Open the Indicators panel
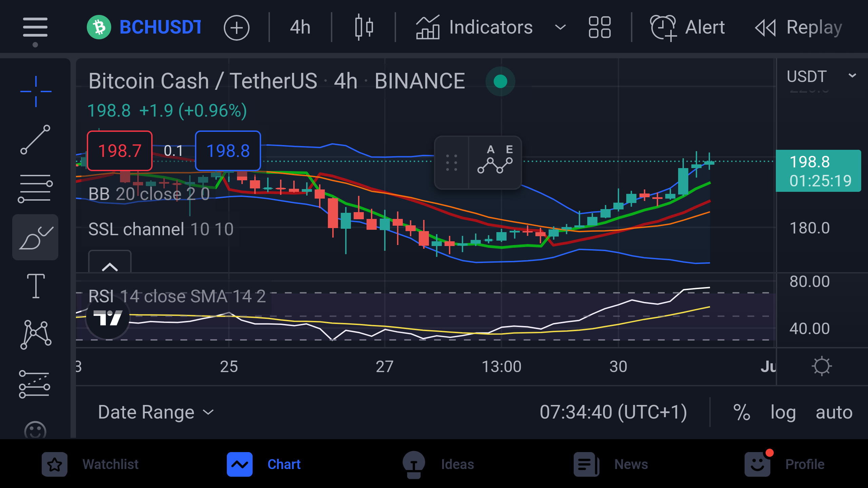The width and height of the screenshot is (868, 488). point(475,27)
